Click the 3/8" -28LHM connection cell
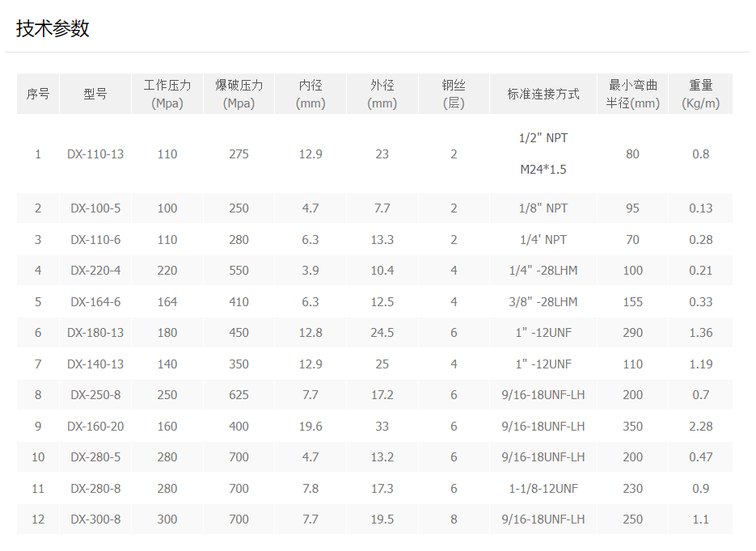 543,301
